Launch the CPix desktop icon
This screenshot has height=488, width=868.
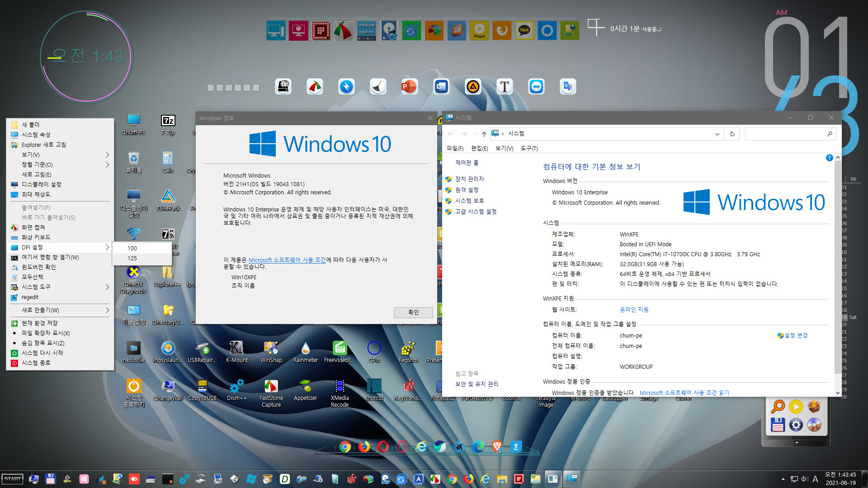[x=374, y=352]
